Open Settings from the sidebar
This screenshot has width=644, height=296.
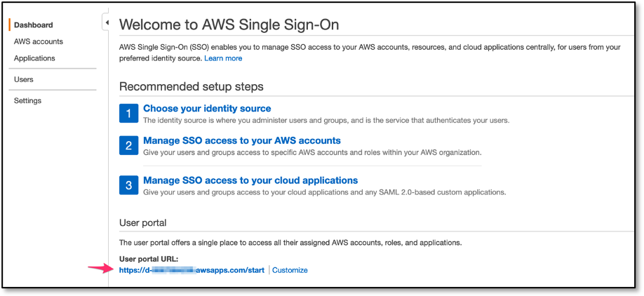click(x=27, y=100)
